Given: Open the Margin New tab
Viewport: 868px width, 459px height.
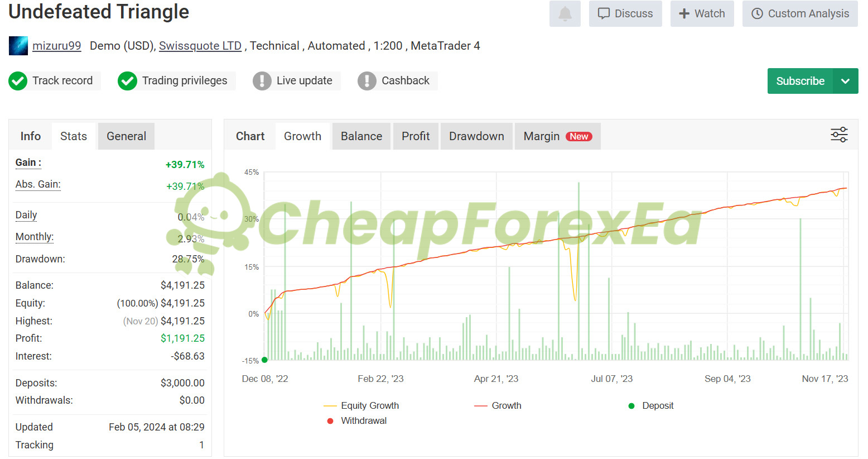Looking at the screenshot, I should (x=558, y=136).
